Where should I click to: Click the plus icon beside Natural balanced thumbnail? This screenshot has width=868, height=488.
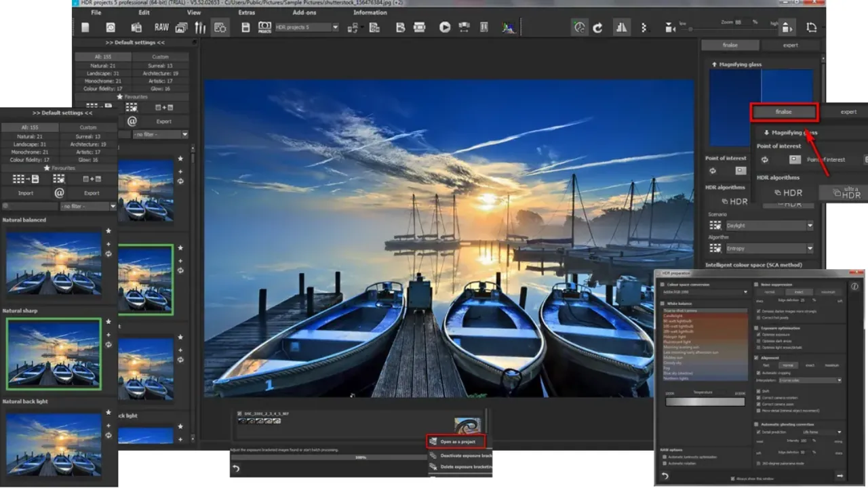(x=107, y=243)
